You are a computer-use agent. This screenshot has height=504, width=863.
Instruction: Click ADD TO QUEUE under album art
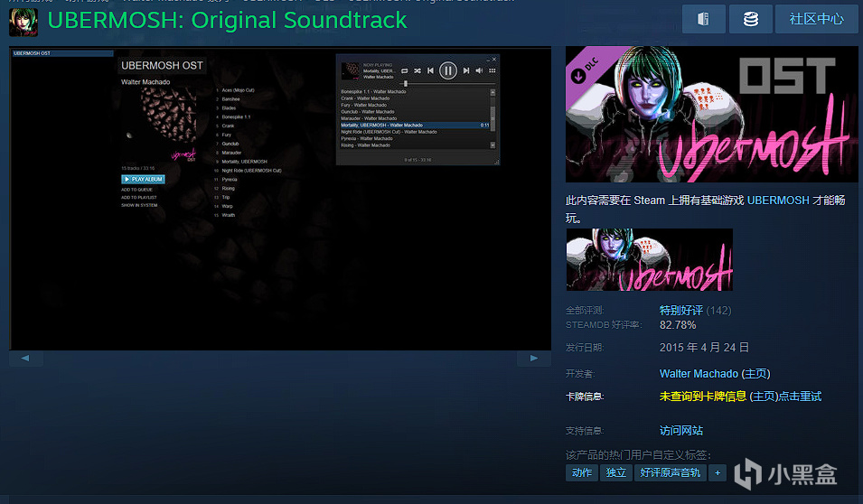[136, 190]
